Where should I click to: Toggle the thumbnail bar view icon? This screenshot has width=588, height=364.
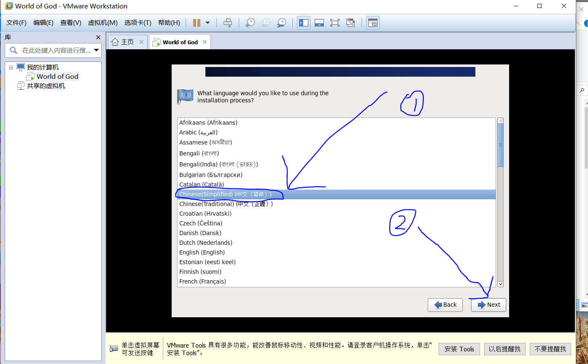click(x=319, y=23)
